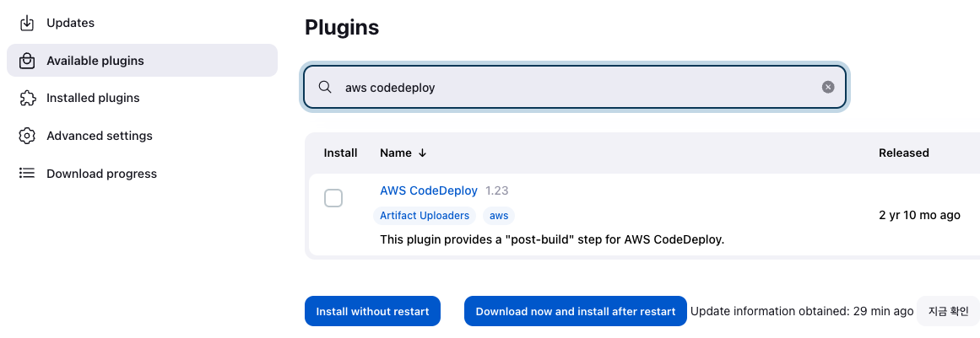Select Available plugins in the sidebar
This screenshot has height=338, width=980.
pyautogui.click(x=142, y=61)
